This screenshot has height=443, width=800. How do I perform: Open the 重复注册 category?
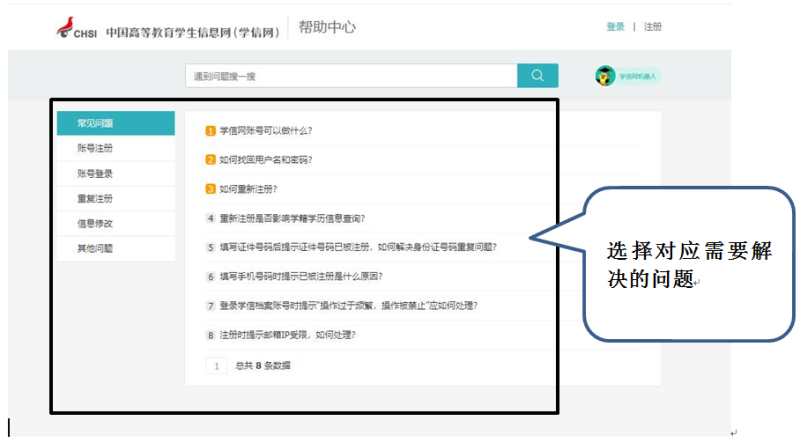coord(96,198)
